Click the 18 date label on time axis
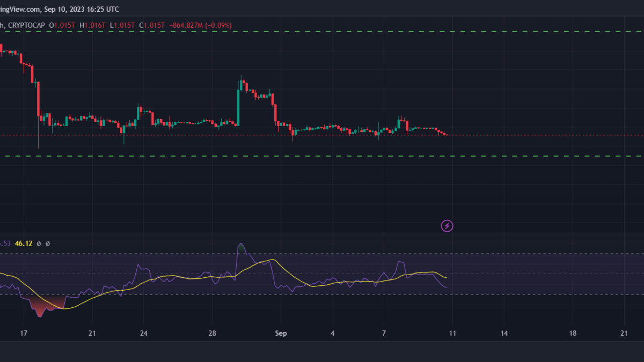Screen dimensions: 644x362 [x=573, y=333]
